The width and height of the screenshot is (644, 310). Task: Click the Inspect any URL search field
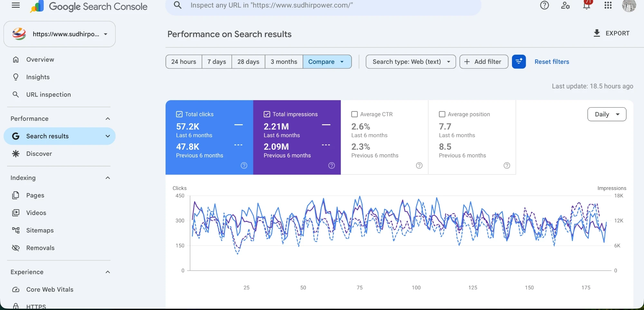tap(323, 5)
